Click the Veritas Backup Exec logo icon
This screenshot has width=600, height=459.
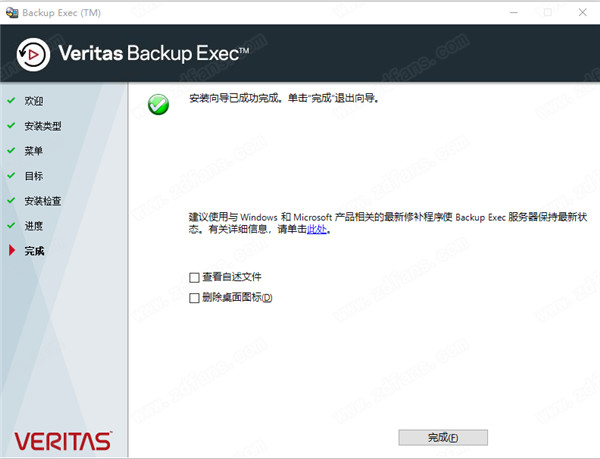coord(33,54)
